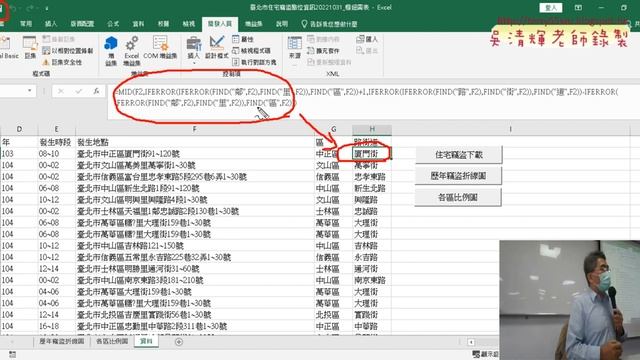Toggle 以相對位置錄製 relative recording
Image resolution: width=640 pixels, height=360 pixels.
[68, 51]
